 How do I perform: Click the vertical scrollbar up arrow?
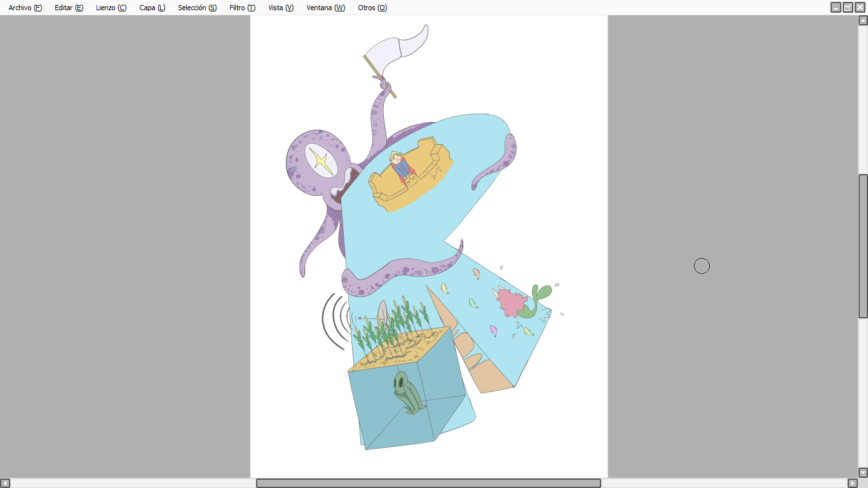click(x=863, y=20)
